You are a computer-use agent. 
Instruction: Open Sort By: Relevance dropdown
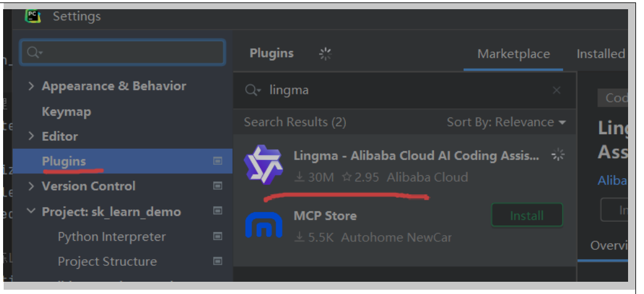tap(506, 122)
